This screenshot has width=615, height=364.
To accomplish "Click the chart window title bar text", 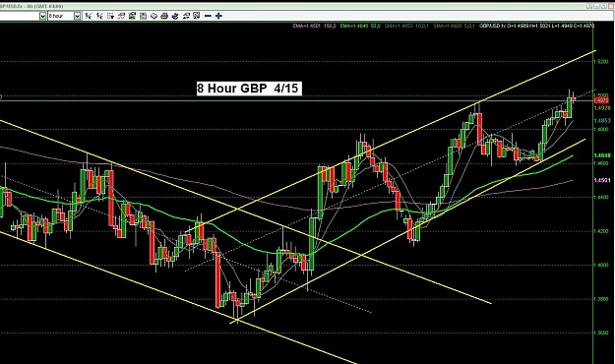I will pos(31,6).
